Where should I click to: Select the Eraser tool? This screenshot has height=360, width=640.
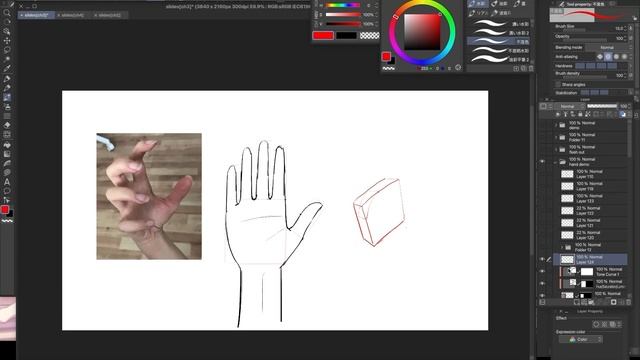tap(7, 125)
